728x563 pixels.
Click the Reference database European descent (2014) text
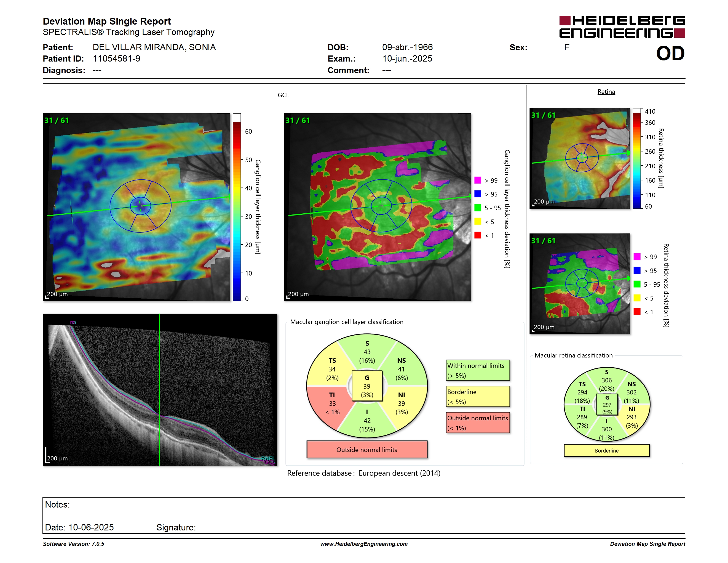(364, 473)
